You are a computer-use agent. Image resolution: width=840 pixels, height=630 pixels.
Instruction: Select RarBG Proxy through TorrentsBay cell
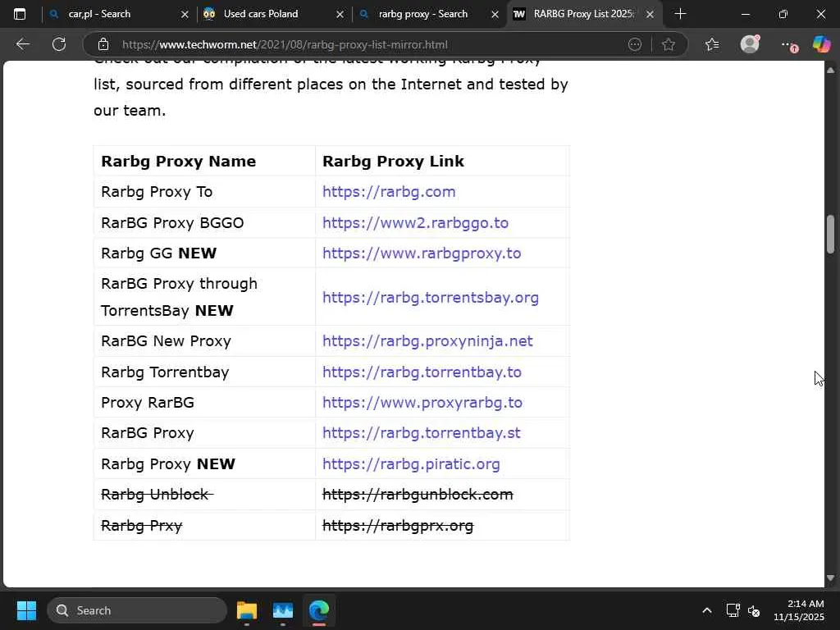tap(204, 297)
